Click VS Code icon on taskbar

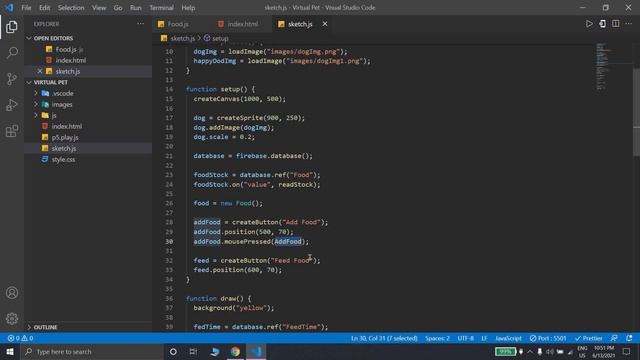point(256,351)
